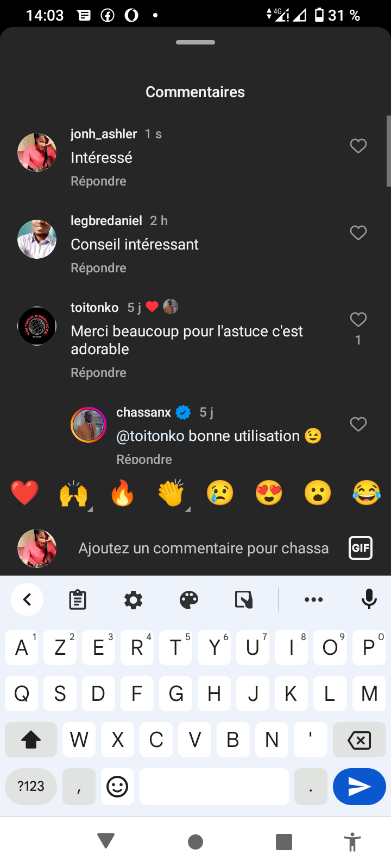The image size is (391, 868).
Task: Insert the fire emoji reaction
Action: (122, 493)
